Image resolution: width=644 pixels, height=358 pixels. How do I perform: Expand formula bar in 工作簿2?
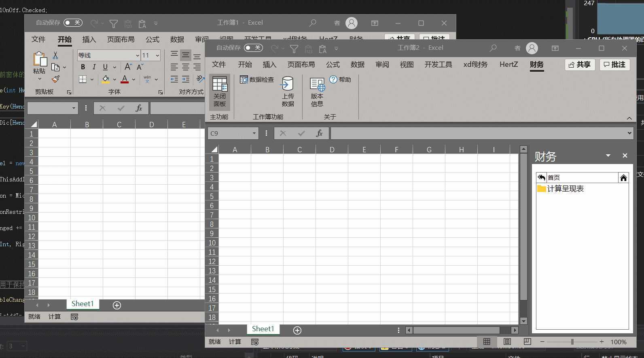(x=629, y=133)
